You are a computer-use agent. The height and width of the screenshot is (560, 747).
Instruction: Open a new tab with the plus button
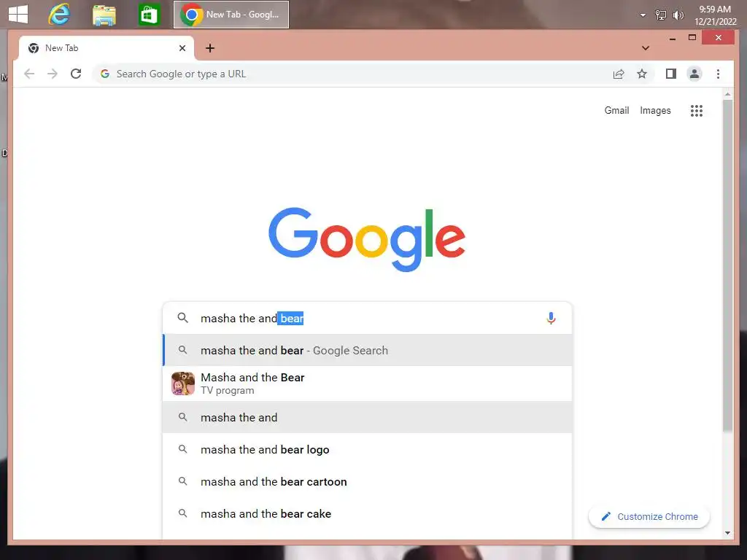click(x=210, y=48)
